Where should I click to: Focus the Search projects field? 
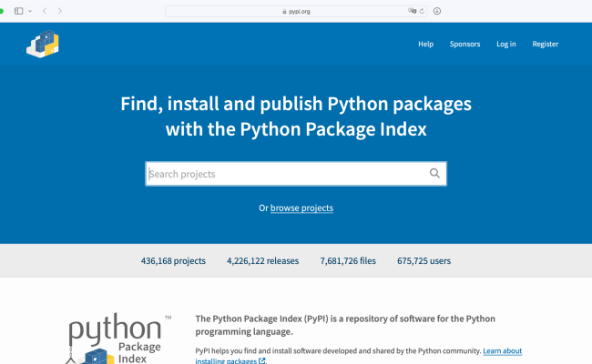296,174
